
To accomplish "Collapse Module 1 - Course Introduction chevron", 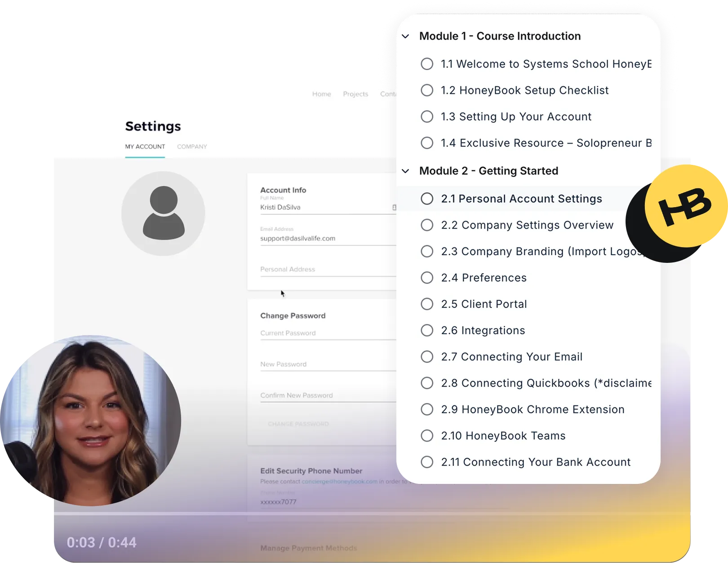I will 405,36.
